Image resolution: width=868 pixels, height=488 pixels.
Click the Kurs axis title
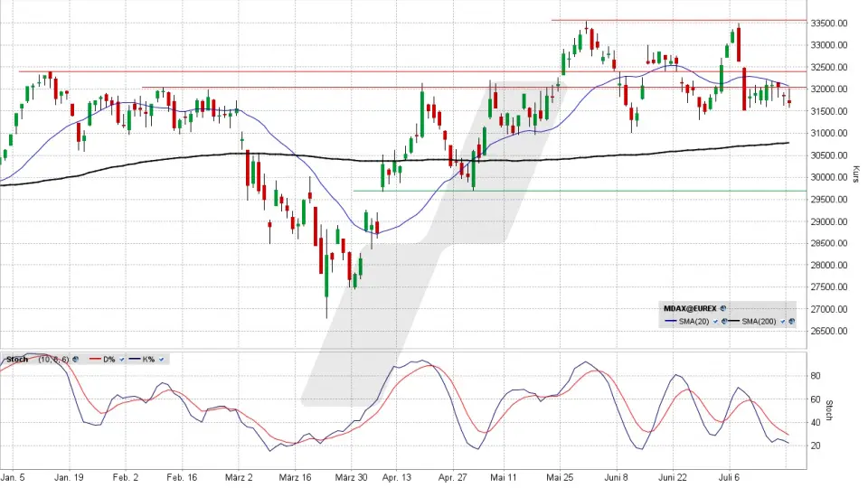pos(855,174)
